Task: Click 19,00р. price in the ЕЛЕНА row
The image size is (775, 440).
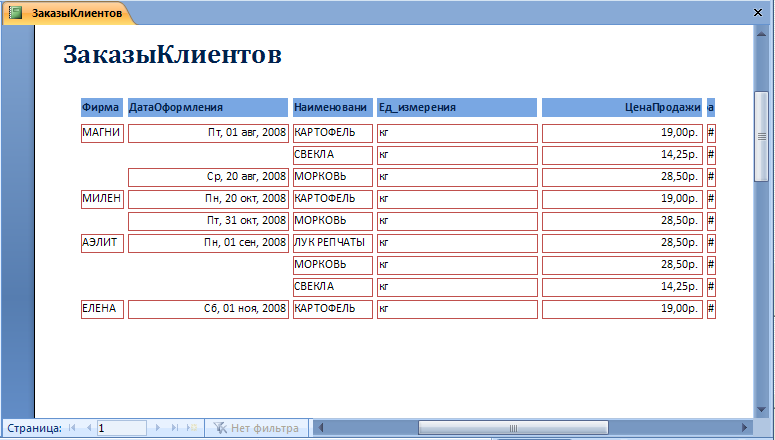Action: click(x=622, y=309)
